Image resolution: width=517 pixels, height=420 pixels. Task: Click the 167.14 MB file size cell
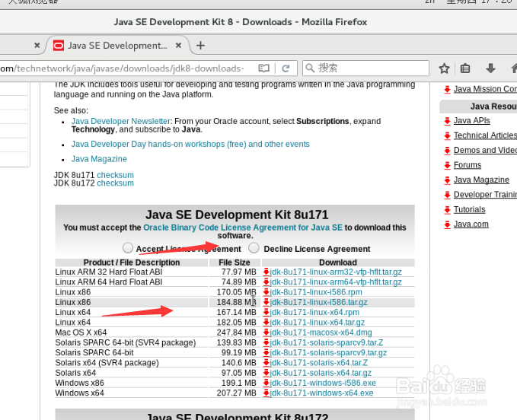coord(235,312)
